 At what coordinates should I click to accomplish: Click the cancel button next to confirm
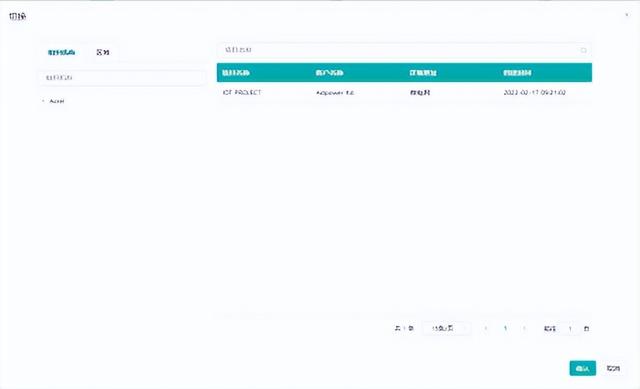(x=613, y=368)
